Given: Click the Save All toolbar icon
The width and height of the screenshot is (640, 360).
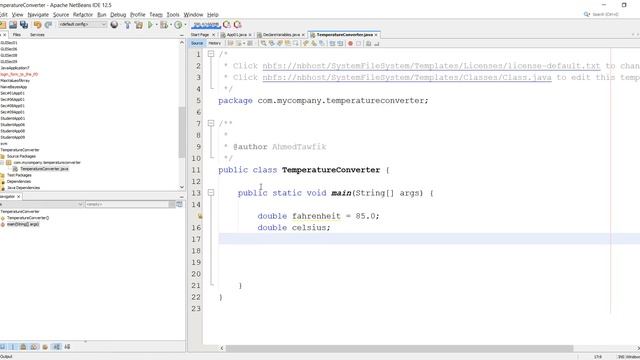Looking at the screenshot, I should [x=24, y=25].
